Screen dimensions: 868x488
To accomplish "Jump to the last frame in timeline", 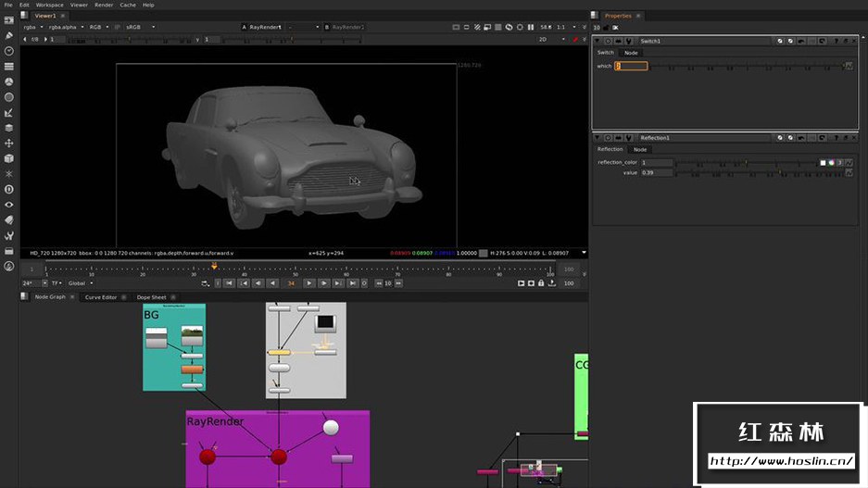I will tap(353, 283).
